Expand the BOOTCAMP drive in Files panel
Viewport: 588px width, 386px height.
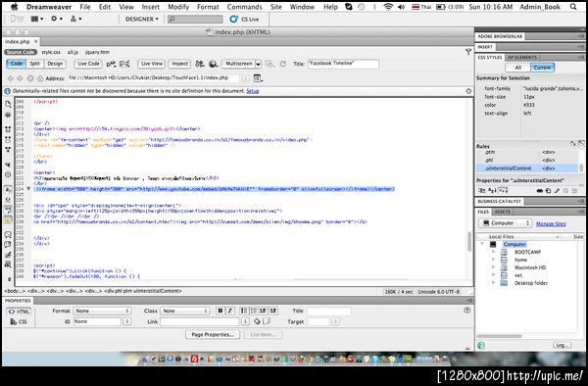(x=494, y=252)
